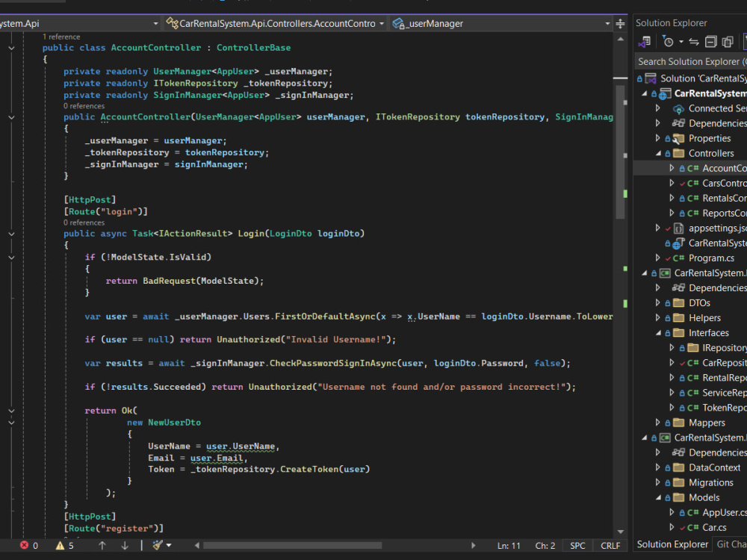The height and width of the screenshot is (560, 747).
Task: Toggle the Pending Changes Filter clock icon
Action: (668, 42)
